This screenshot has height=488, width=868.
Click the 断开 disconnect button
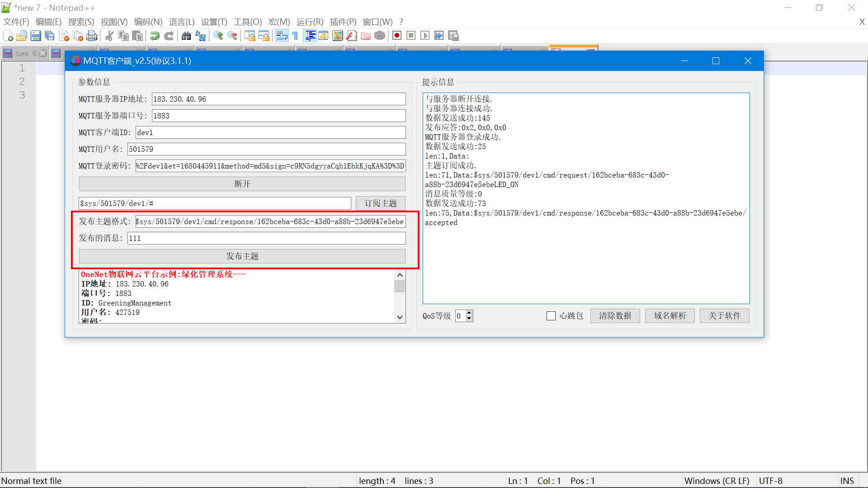click(x=242, y=184)
